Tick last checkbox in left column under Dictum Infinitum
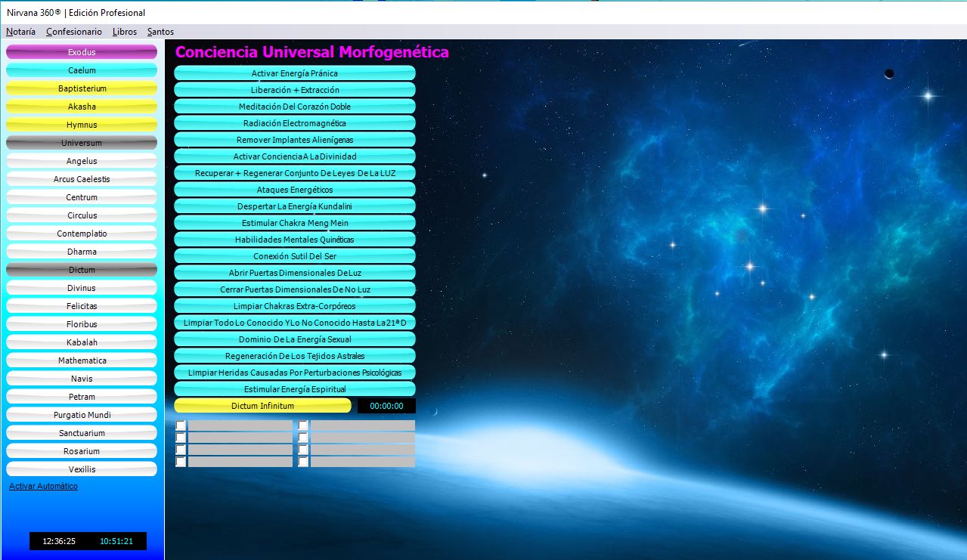Image resolution: width=967 pixels, height=560 pixels. tap(181, 462)
